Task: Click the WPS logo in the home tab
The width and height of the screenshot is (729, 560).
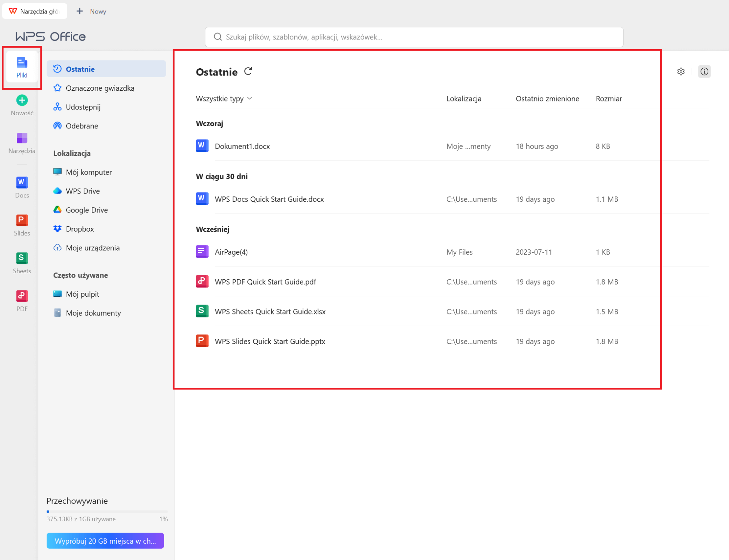Action: click(13, 11)
